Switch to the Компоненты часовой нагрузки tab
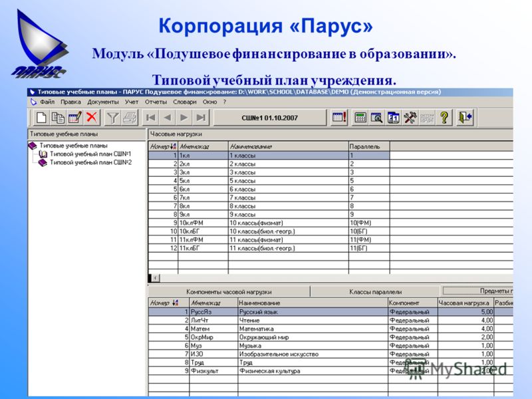The width and height of the screenshot is (532, 399). click(229, 292)
